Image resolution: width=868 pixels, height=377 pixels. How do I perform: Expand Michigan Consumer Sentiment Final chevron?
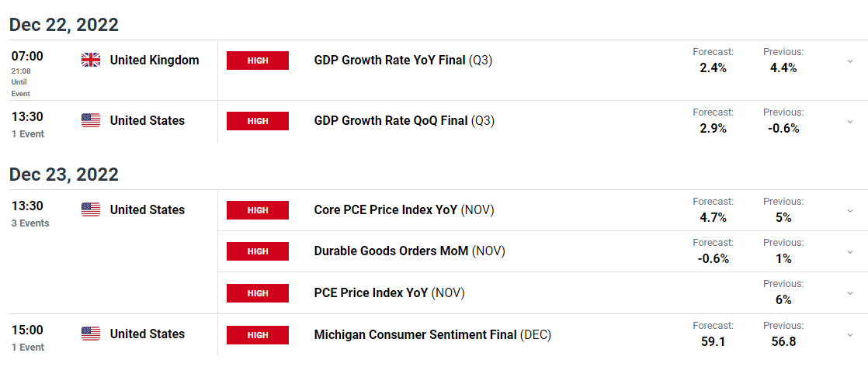point(849,335)
